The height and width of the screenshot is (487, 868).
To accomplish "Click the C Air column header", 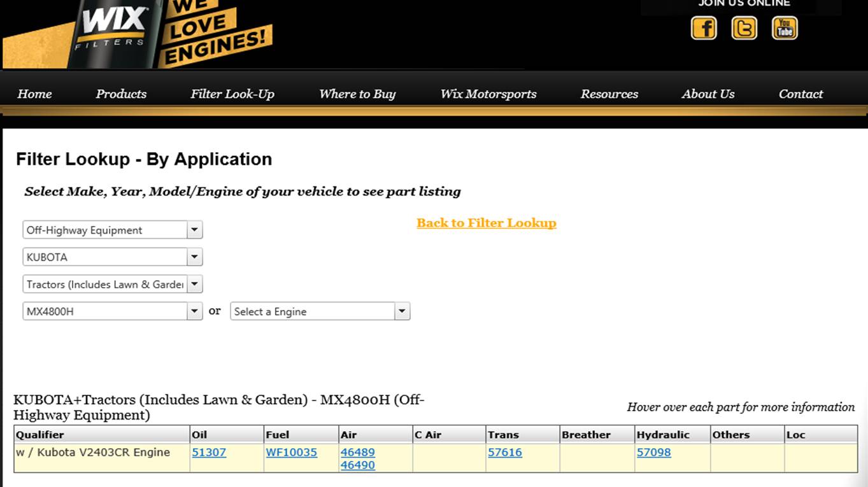I will point(450,435).
